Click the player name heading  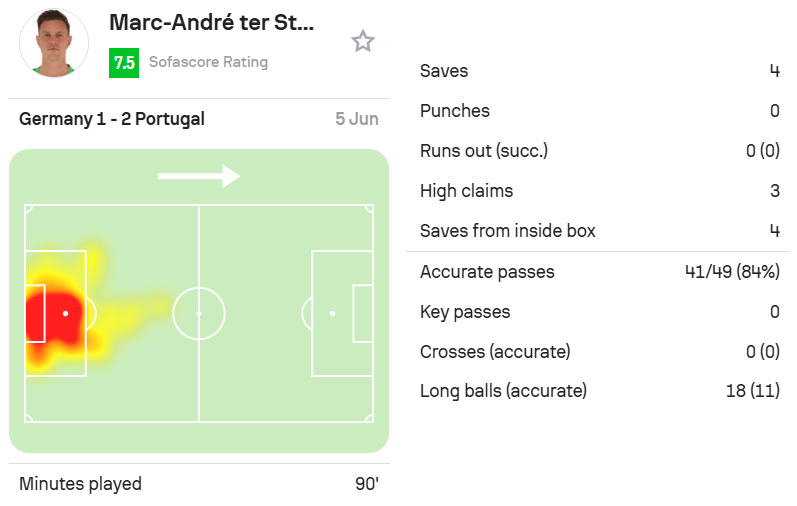pyautogui.click(x=211, y=23)
